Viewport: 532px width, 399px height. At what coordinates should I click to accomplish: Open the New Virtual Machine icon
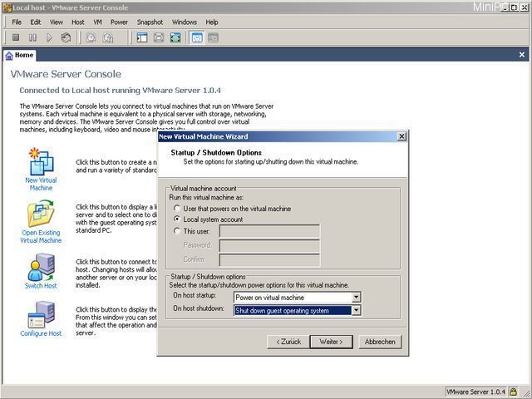[x=41, y=165]
